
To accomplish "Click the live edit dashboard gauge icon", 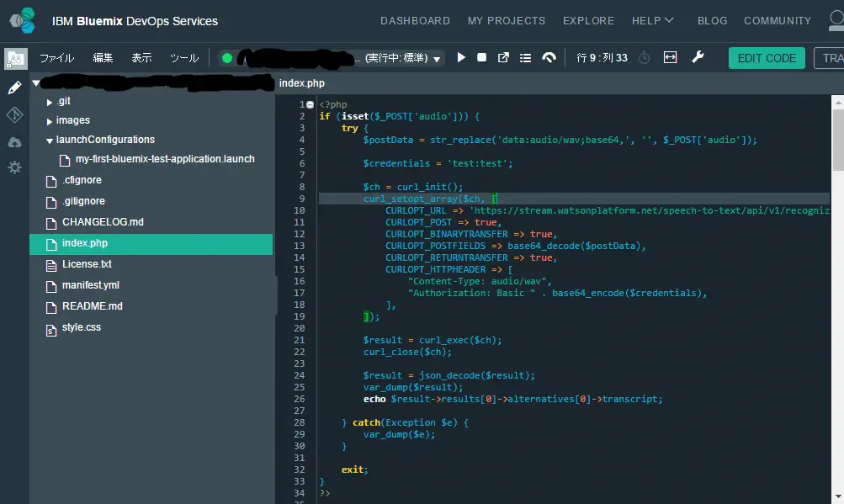I will (x=549, y=58).
